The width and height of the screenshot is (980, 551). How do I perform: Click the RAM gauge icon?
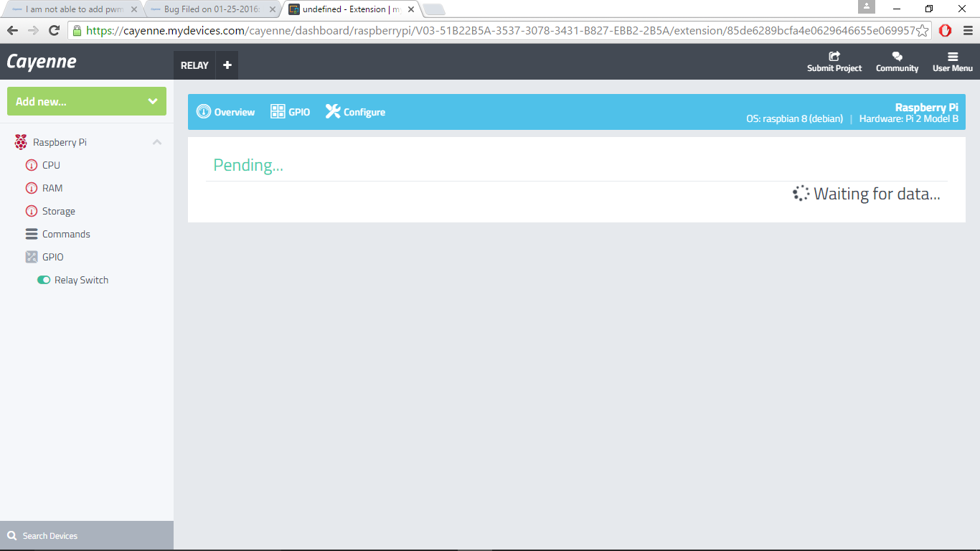[x=31, y=188]
